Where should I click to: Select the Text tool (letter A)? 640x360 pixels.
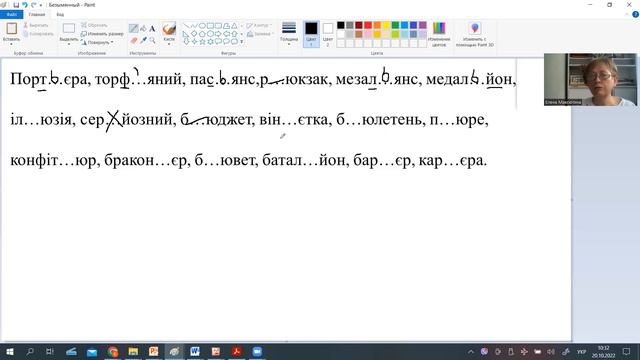click(152, 29)
